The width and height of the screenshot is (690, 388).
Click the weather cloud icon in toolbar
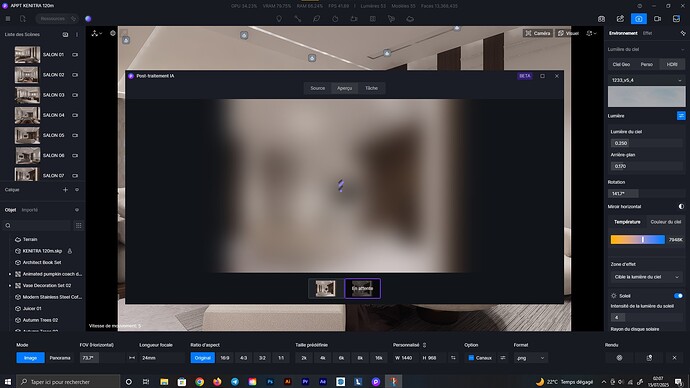click(410, 19)
